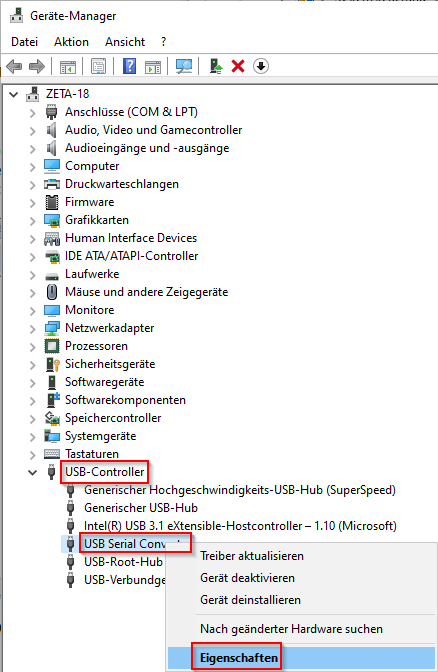Click the Mäuse und andere Zeigegeräte mouse icon

(x=52, y=292)
